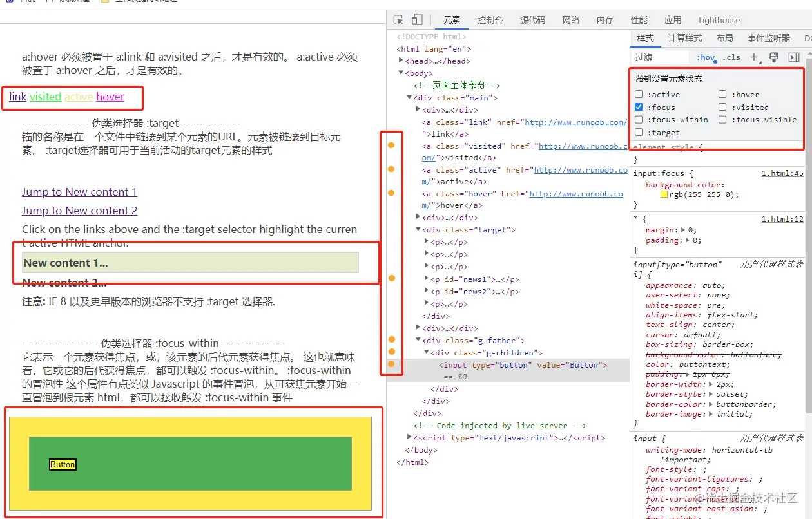Click the yellow Button input on the page
This screenshot has height=519, width=812.
coord(62,464)
